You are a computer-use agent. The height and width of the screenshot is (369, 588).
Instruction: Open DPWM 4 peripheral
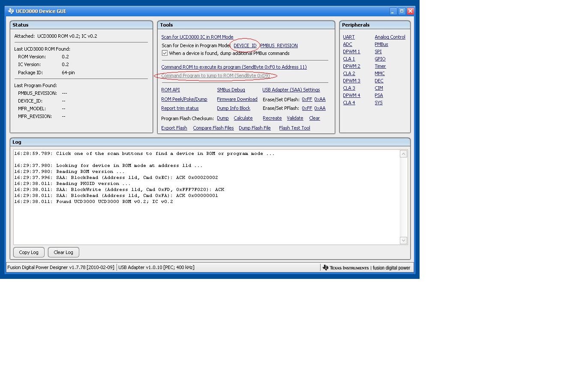[351, 95]
